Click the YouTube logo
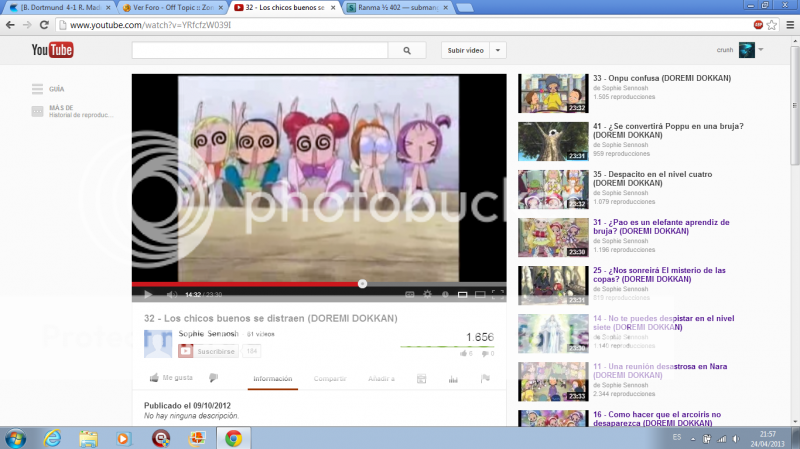 click(52, 50)
